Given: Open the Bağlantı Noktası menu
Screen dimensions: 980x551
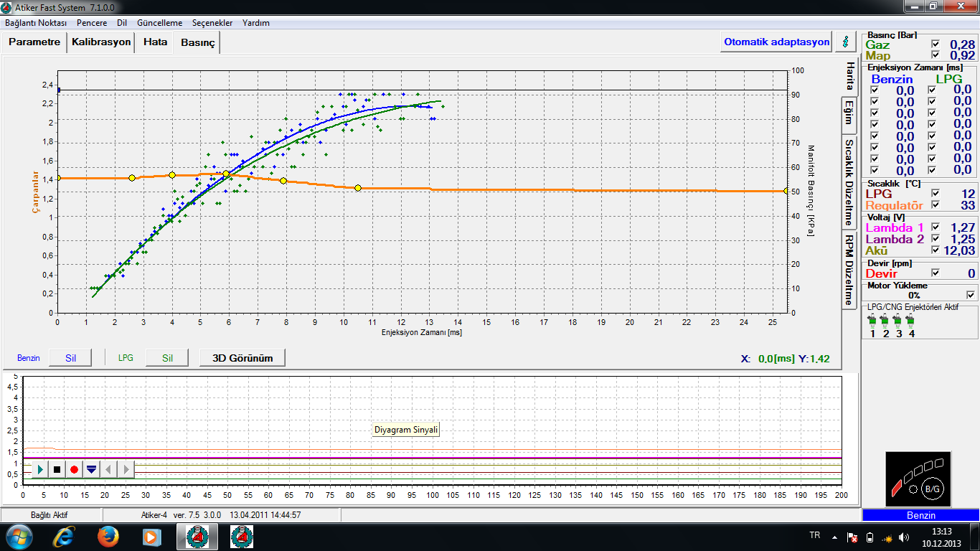Looking at the screenshot, I should (36, 23).
